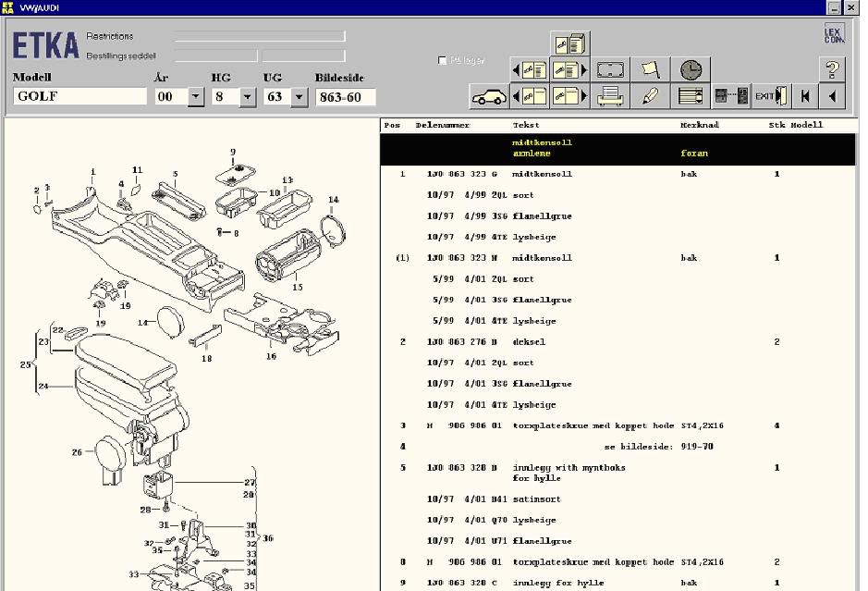
Task: Click the network transfer computers icon
Action: (730, 96)
